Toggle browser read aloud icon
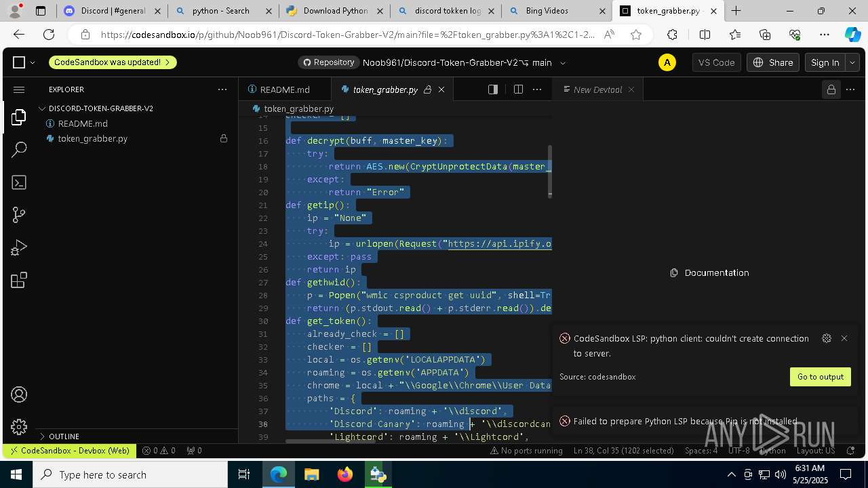The image size is (868, 488). click(609, 35)
